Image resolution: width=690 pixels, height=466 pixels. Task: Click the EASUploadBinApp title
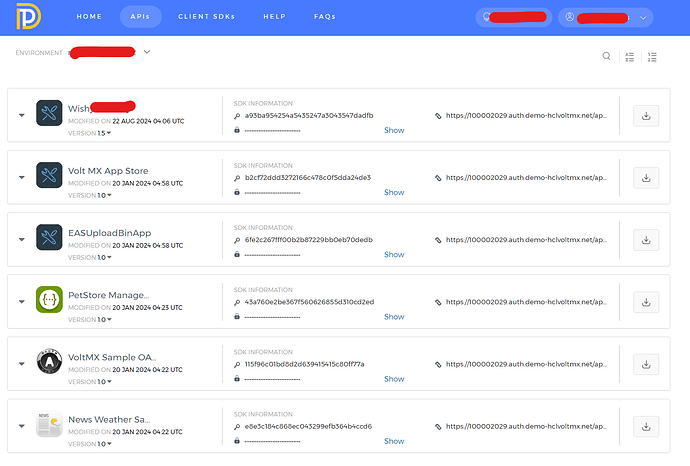pos(110,233)
